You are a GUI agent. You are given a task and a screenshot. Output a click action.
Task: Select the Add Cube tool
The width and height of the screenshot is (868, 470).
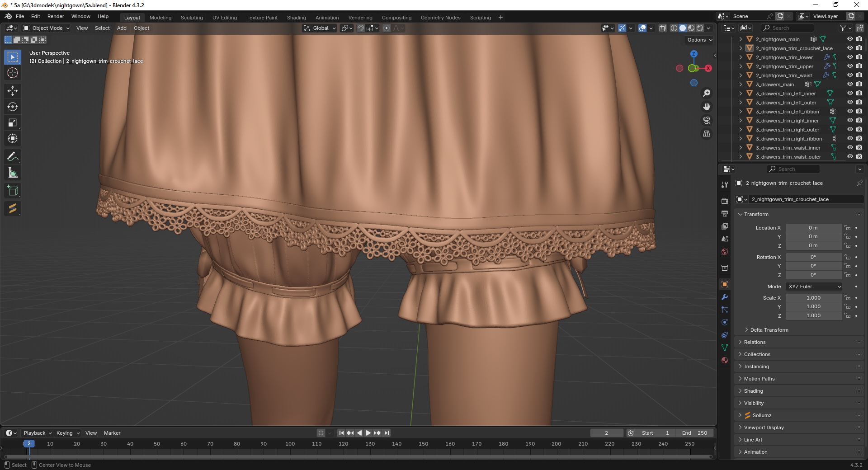(13, 191)
